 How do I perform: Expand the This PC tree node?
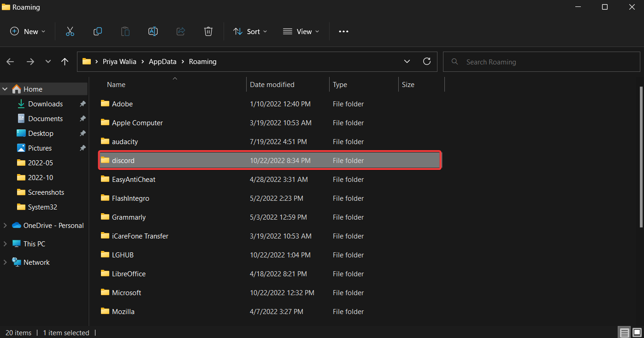coord(5,244)
